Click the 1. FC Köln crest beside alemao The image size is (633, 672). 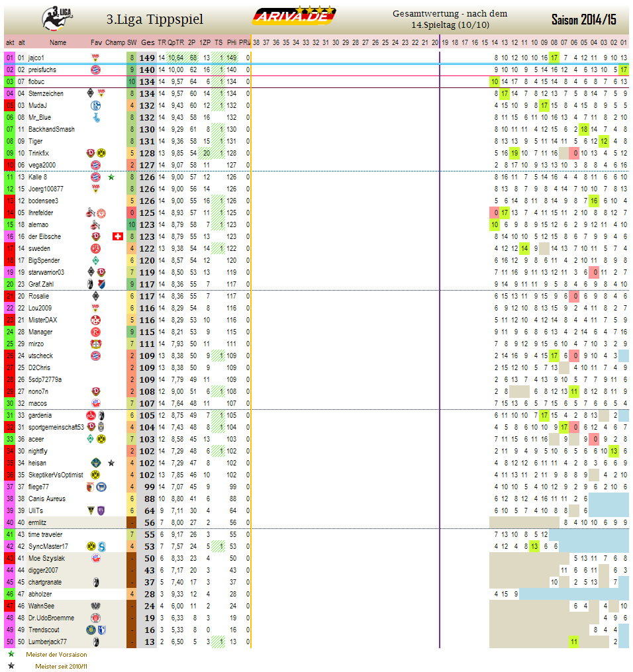[95, 225]
